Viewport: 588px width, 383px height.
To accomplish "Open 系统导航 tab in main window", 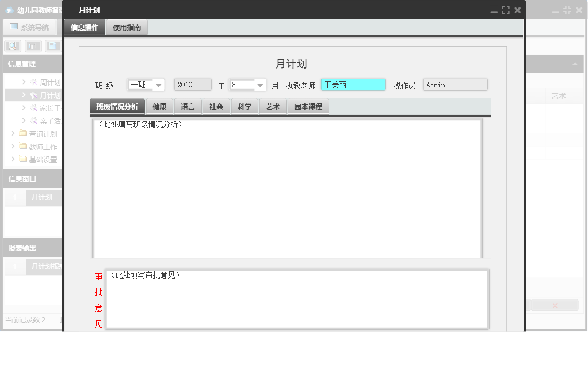I will [x=29, y=27].
